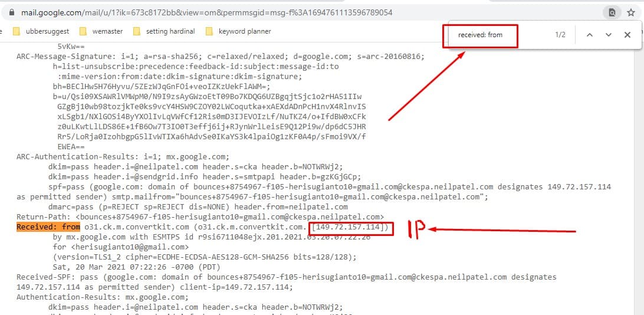
Task: Click the 'version=TLS1_2 cipher' line
Action: coord(205,257)
